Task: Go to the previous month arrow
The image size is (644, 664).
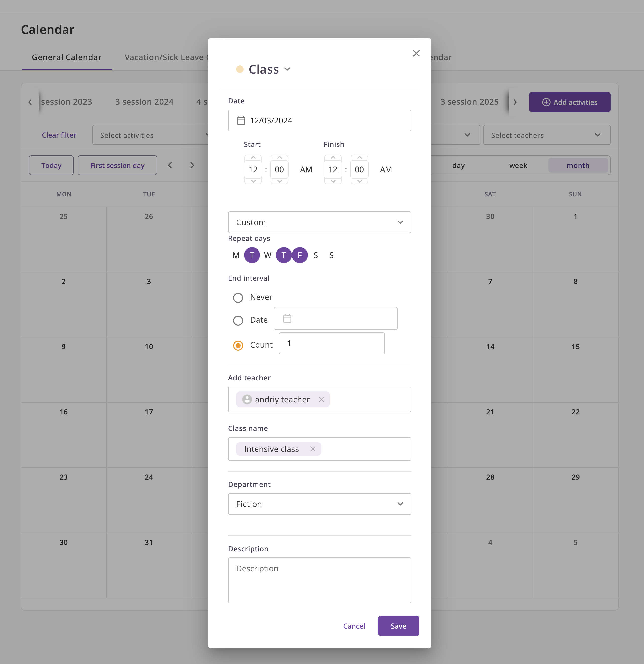Action: tap(170, 165)
